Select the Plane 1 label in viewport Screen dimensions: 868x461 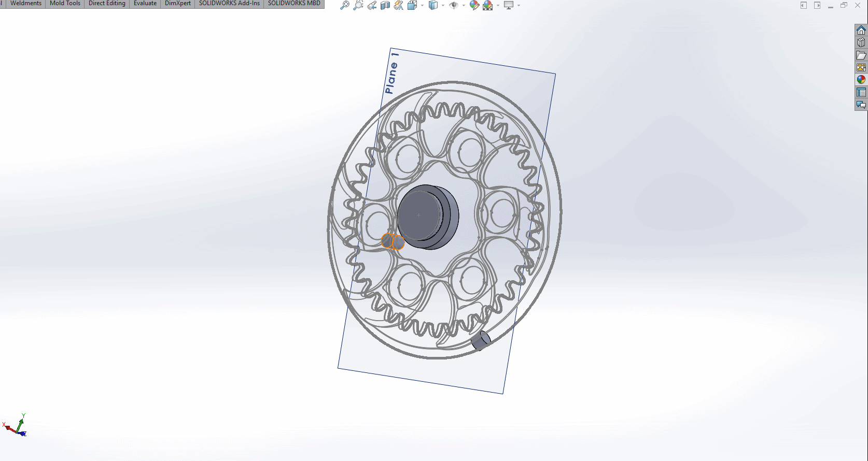pyautogui.click(x=392, y=73)
